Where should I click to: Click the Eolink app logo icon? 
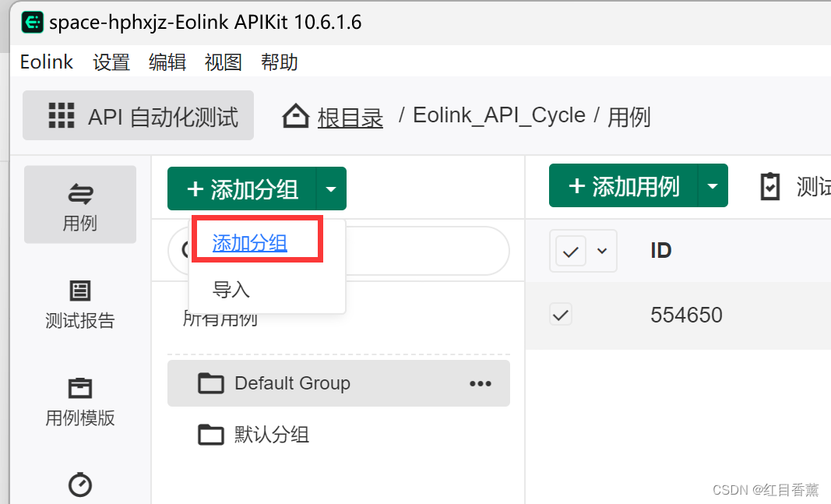pyautogui.click(x=33, y=23)
